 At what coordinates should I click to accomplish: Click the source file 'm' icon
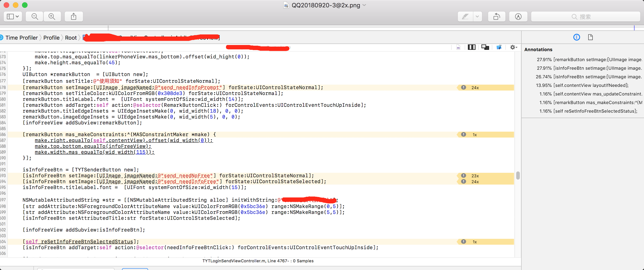tap(458, 47)
